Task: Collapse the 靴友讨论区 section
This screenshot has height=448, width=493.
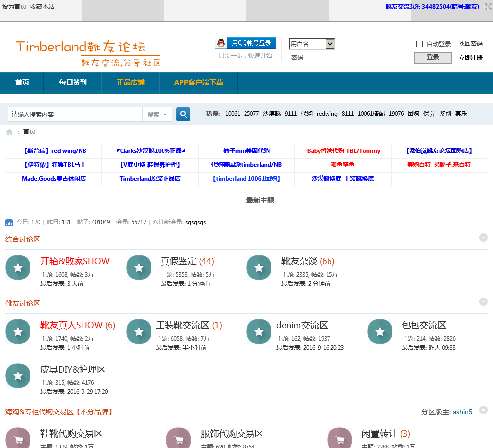Action: click(x=483, y=301)
